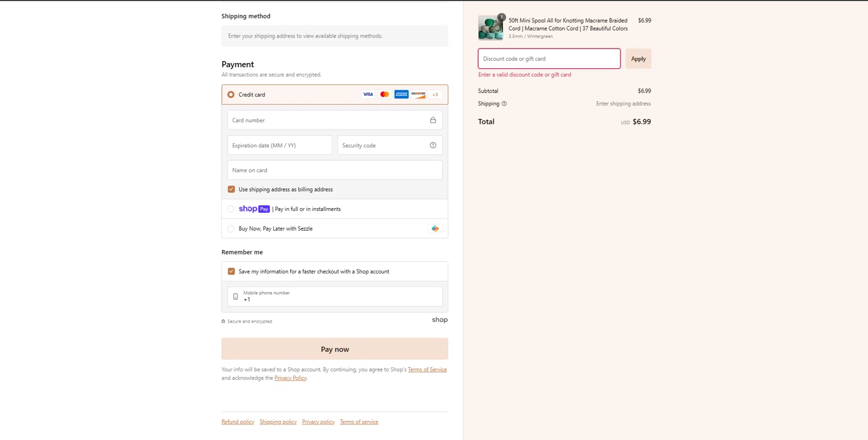Click the Enter a valid discount code error

click(x=525, y=75)
